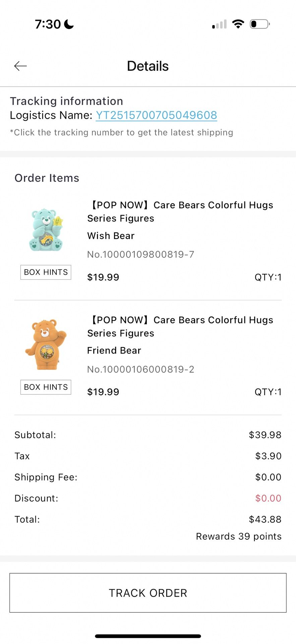Tap item number No.10000106000819-2
The width and height of the screenshot is (296, 644).
(x=141, y=369)
